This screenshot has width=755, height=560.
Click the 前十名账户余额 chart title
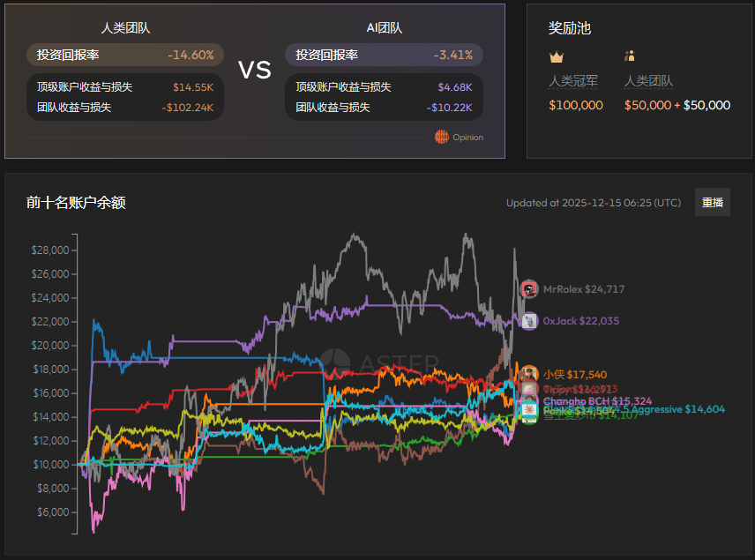[76, 203]
